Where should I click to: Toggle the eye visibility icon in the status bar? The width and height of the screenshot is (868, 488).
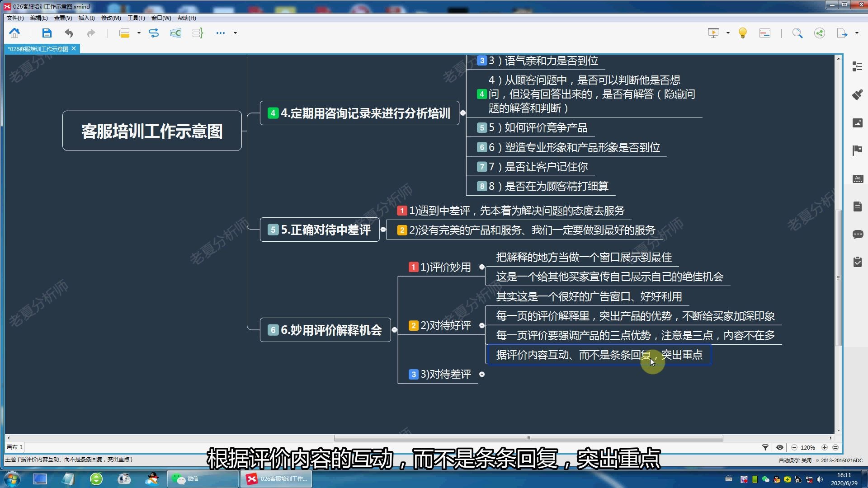point(780,447)
